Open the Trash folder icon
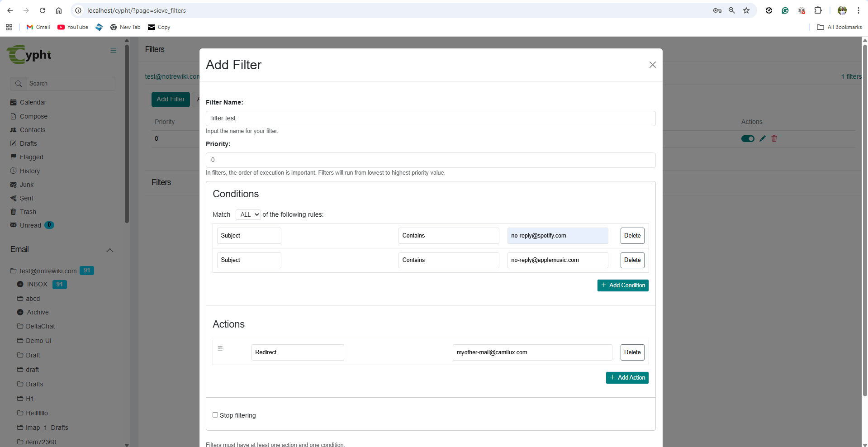The image size is (868, 447). [14, 212]
